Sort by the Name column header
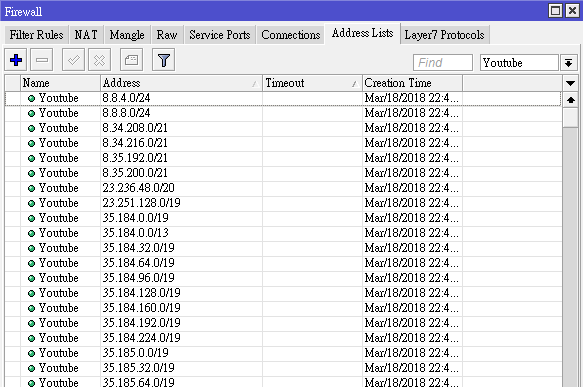Screen dimensions: 583x387 [x=60, y=83]
